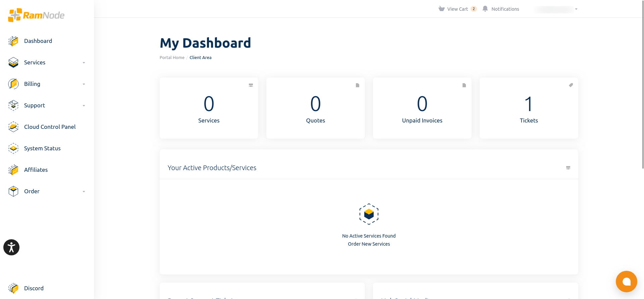Viewport: 644px width, 299px height.
Task: Click the RamNode logo
Action: [x=36, y=15]
